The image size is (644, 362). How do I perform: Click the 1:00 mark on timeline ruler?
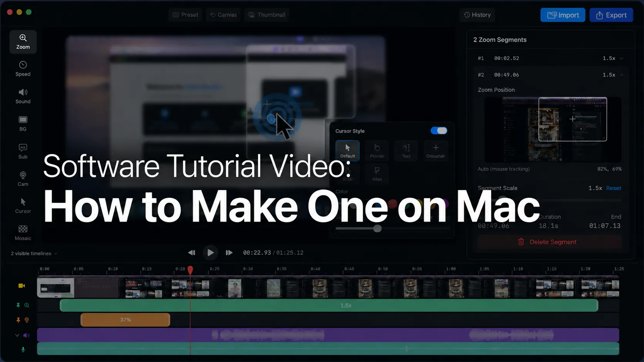click(451, 269)
